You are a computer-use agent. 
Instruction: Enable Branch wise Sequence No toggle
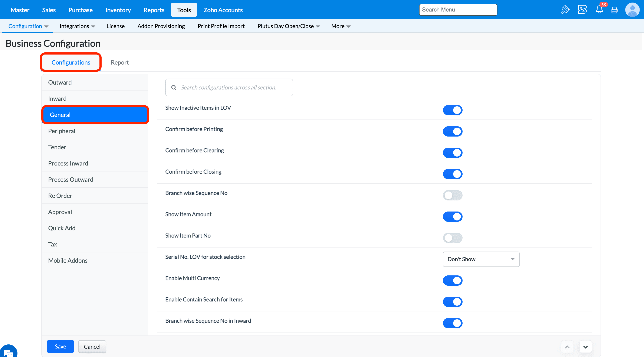tap(452, 195)
